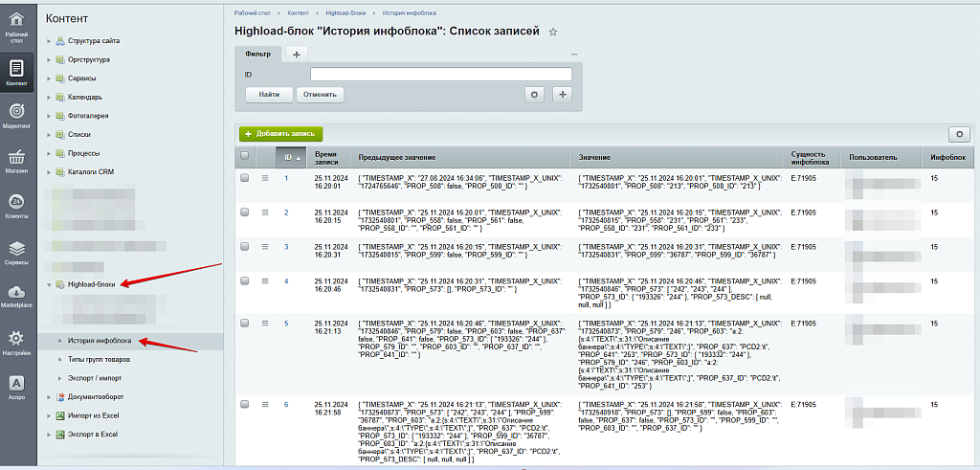
Task: Check the checkbox for record ID 3
Action: click(245, 246)
